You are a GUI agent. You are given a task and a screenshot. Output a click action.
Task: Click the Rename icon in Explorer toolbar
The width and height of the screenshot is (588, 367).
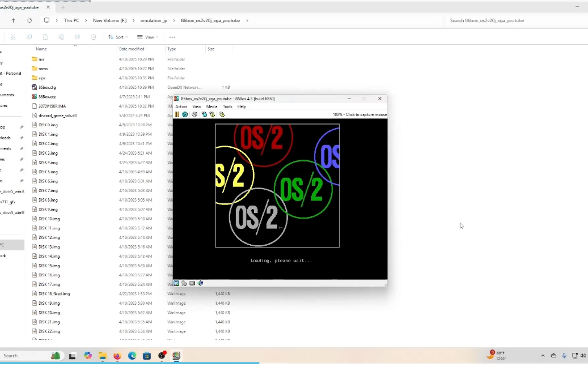(61, 37)
